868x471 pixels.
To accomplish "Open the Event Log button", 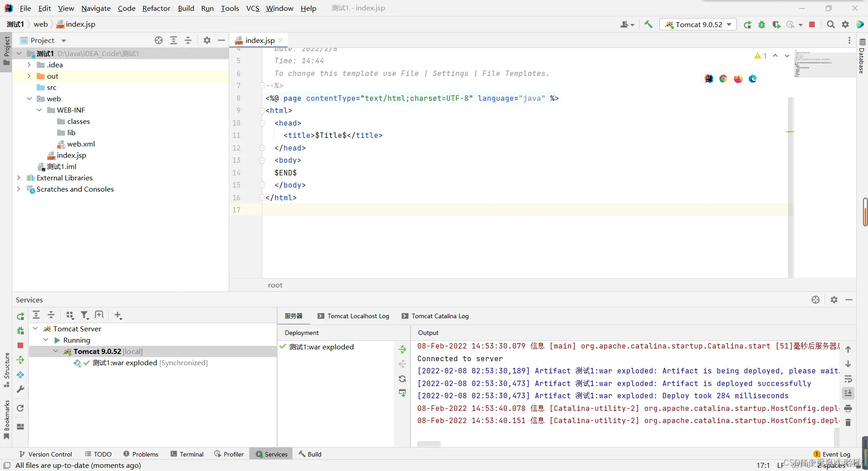I will (832, 454).
